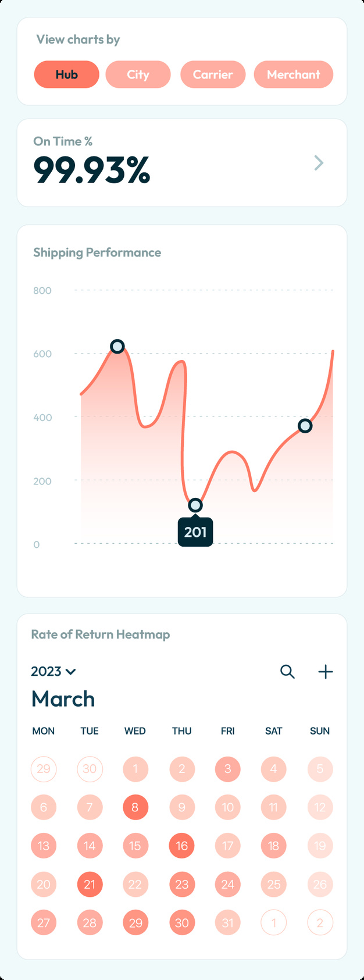Viewport: 364px width, 980px height.
Task: Select the Hub filter chip
Action: [x=67, y=74]
